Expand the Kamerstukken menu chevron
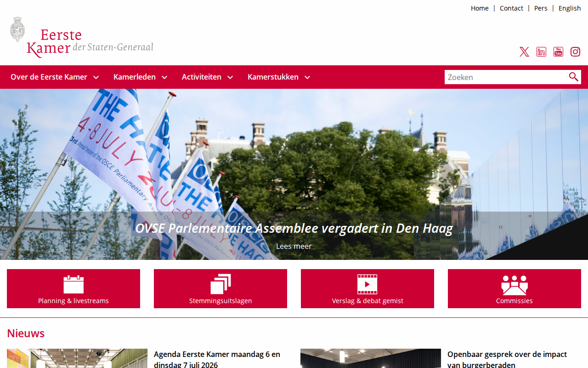588x368 pixels. point(307,77)
